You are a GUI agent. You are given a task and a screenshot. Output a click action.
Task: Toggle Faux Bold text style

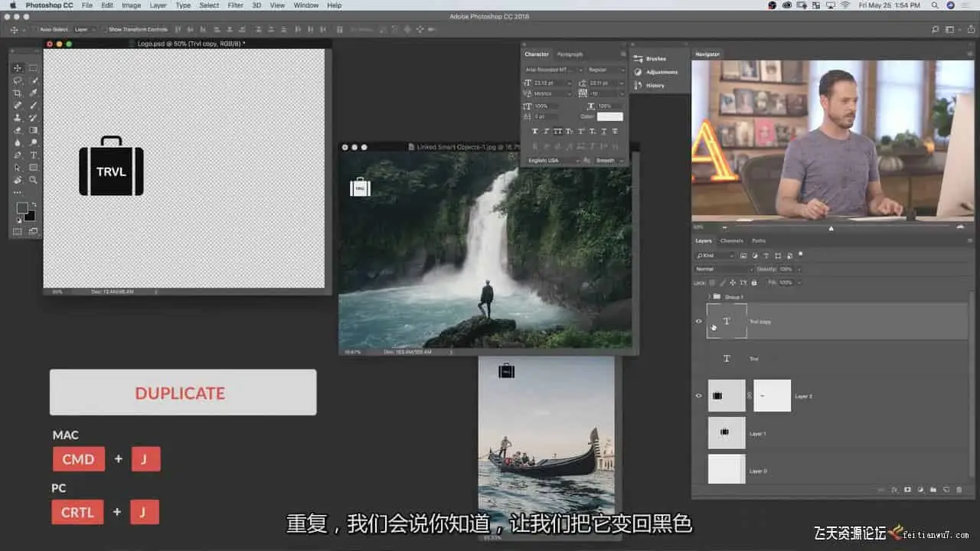point(534,132)
